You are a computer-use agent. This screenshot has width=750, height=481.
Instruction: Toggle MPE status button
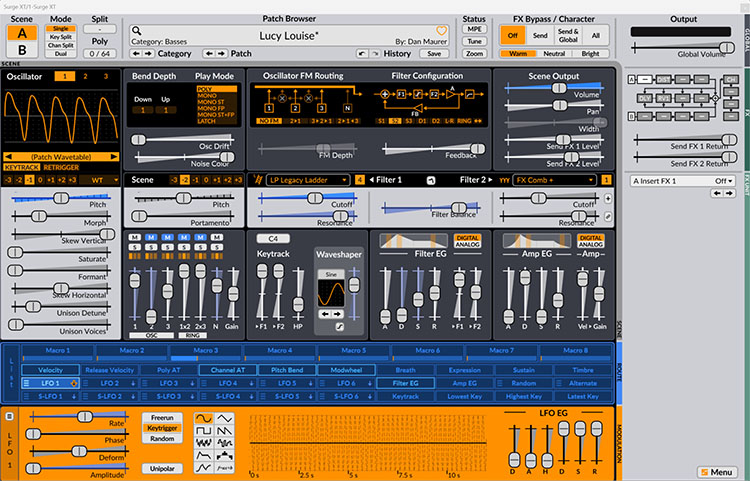point(474,29)
